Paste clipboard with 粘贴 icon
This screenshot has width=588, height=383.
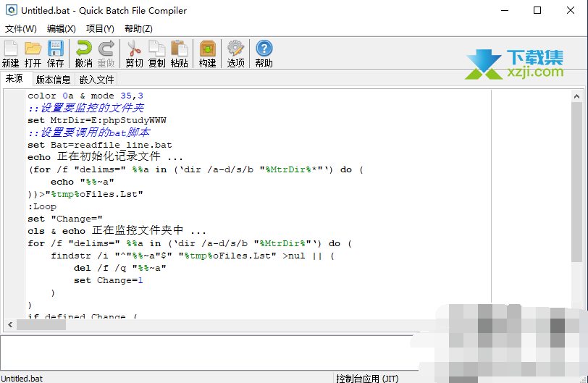pos(180,54)
